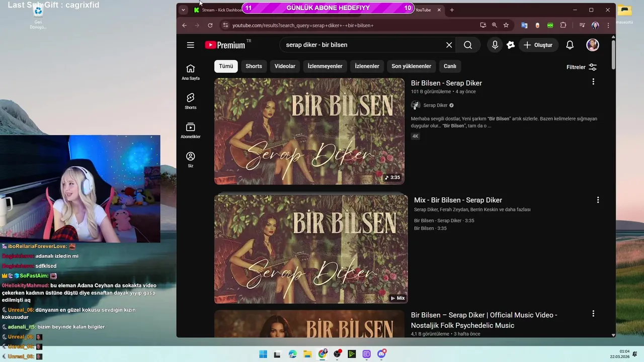The image size is (644, 362).
Task: Open Shorts in the left sidebar
Action: click(x=190, y=101)
